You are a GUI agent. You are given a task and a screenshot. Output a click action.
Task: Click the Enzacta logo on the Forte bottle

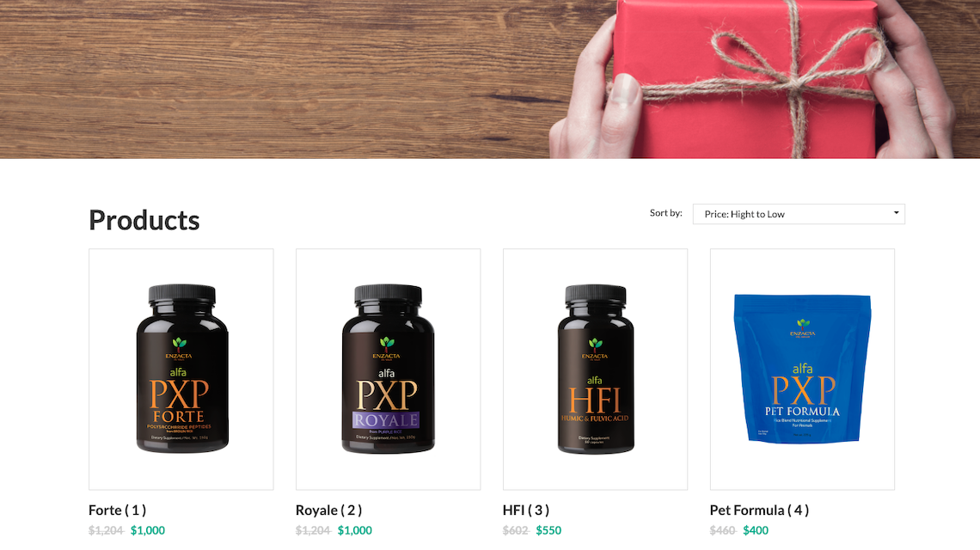click(x=179, y=349)
